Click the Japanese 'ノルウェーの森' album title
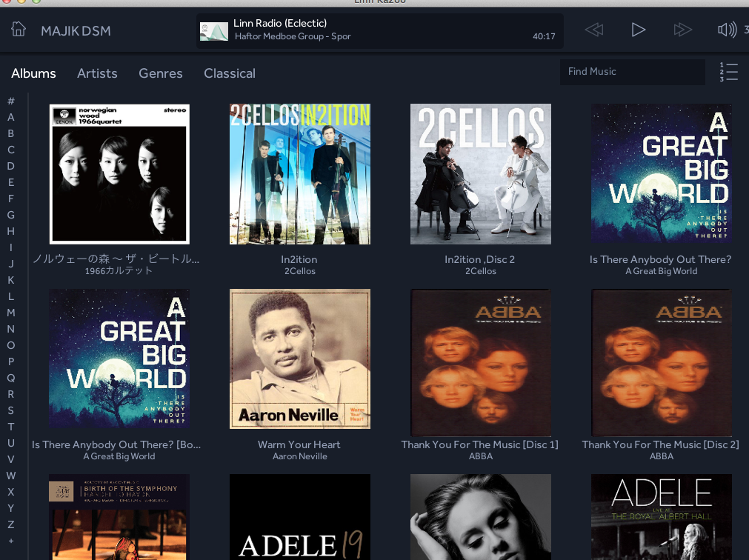The image size is (749, 560). click(x=116, y=259)
